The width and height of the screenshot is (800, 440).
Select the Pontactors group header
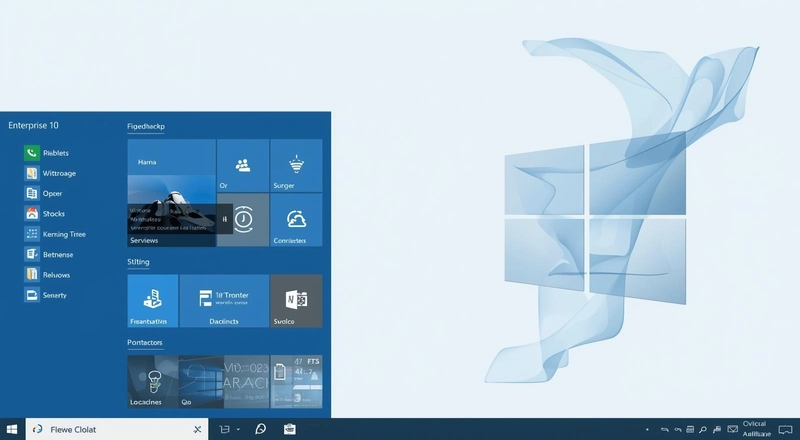coord(145,343)
